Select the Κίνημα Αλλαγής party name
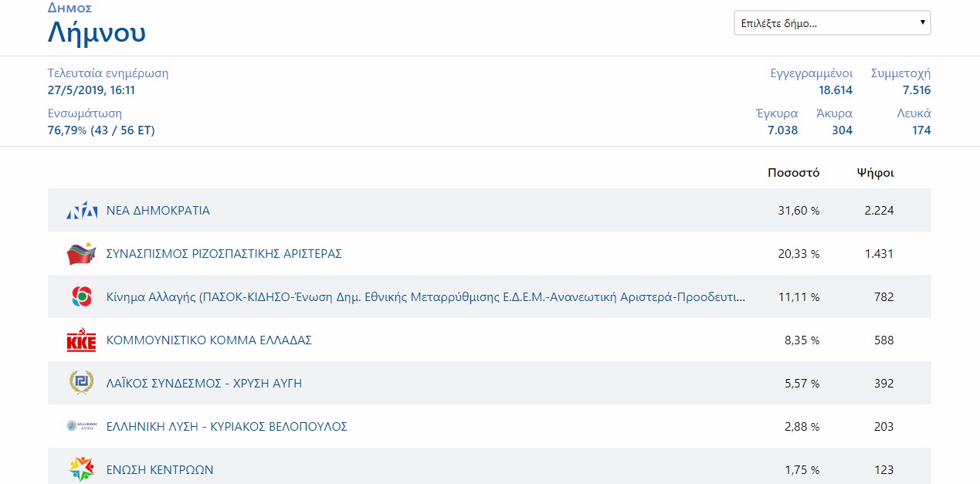This screenshot has width=980, height=484. click(x=426, y=297)
